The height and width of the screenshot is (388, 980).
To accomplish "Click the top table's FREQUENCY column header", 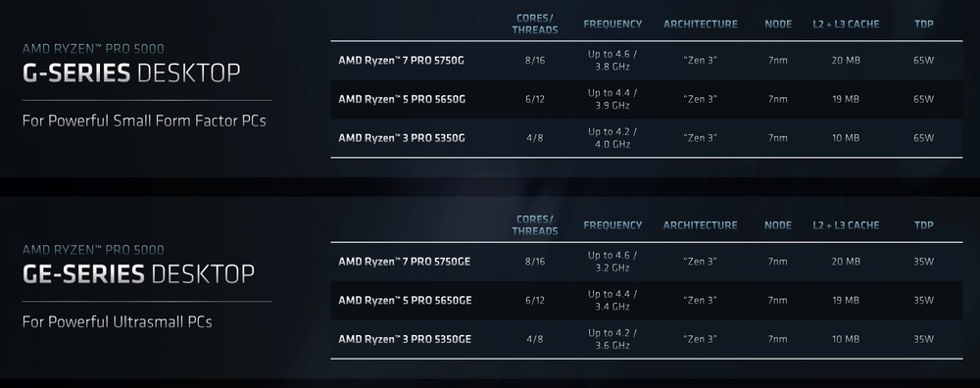I will click(x=612, y=24).
